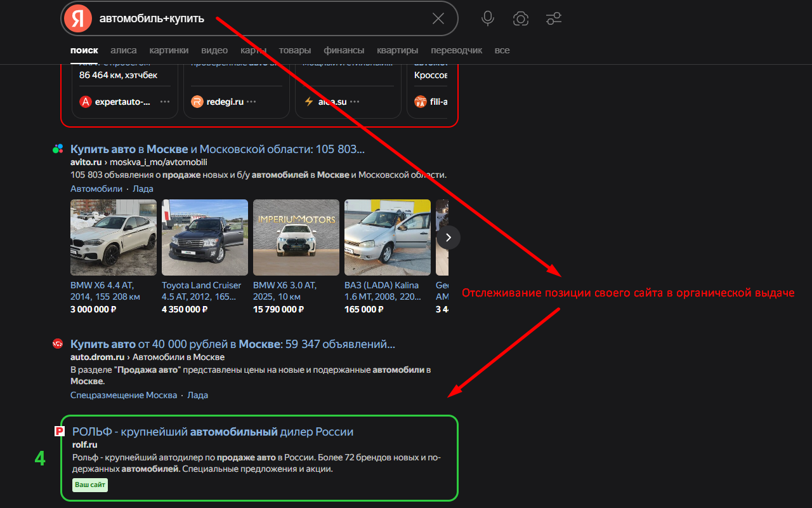The height and width of the screenshot is (508, 812).
Task: Open BMW X6 3.0 AT, 2025 listing title
Action: pyautogui.click(x=285, y=291)
